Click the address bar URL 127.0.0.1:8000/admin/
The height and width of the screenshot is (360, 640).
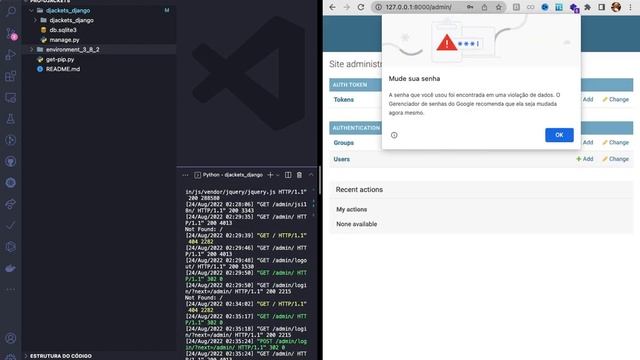pyautogui.click(x=418, y=7)
